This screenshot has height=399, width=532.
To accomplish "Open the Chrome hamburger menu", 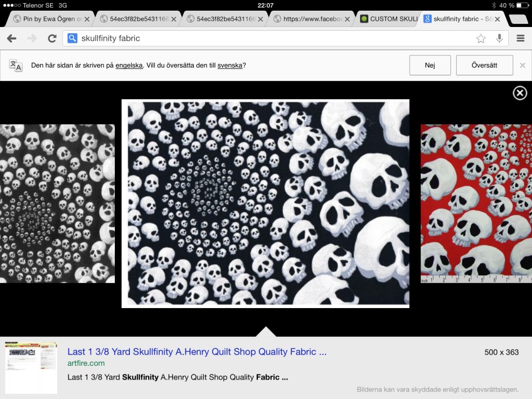I will (520, 38).
